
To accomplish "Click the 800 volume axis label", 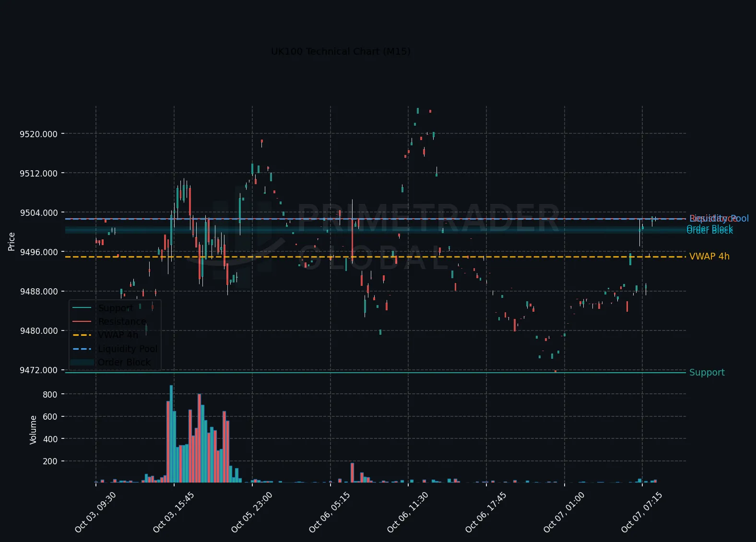I will tap(50, 394).
